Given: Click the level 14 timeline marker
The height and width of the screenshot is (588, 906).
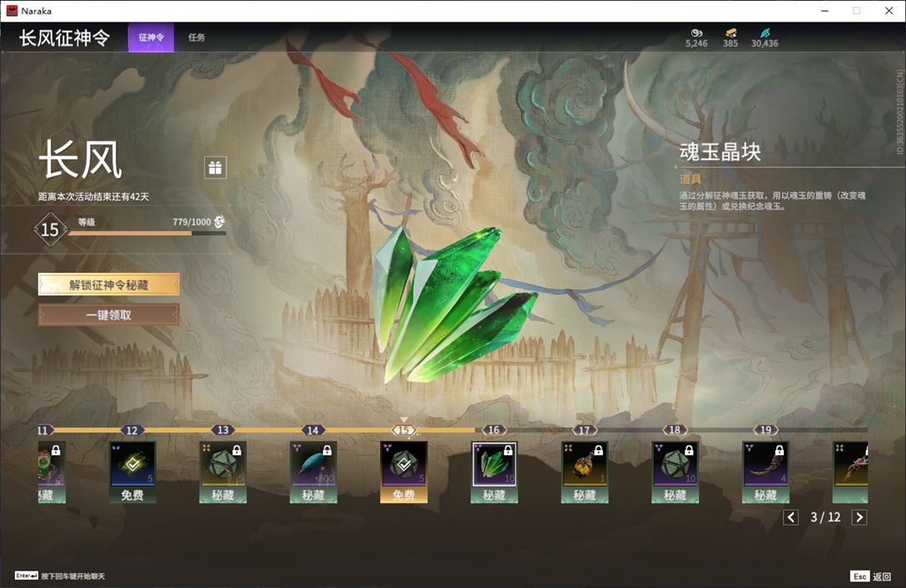Looking at the screenshot, I should tap(313, 430).
